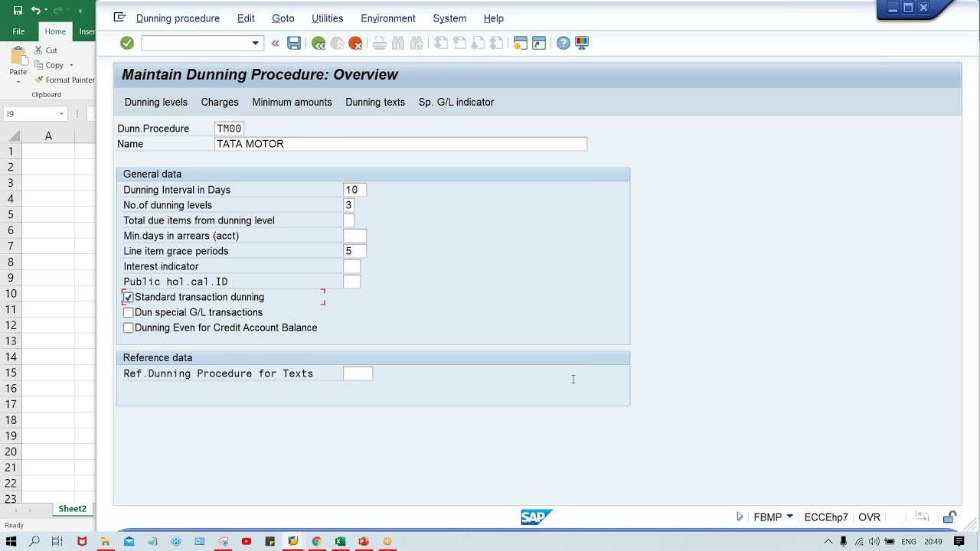Open the Excel Copy dropdown arrow
Screen dimensions: 980x551
(x=71, y=65)
